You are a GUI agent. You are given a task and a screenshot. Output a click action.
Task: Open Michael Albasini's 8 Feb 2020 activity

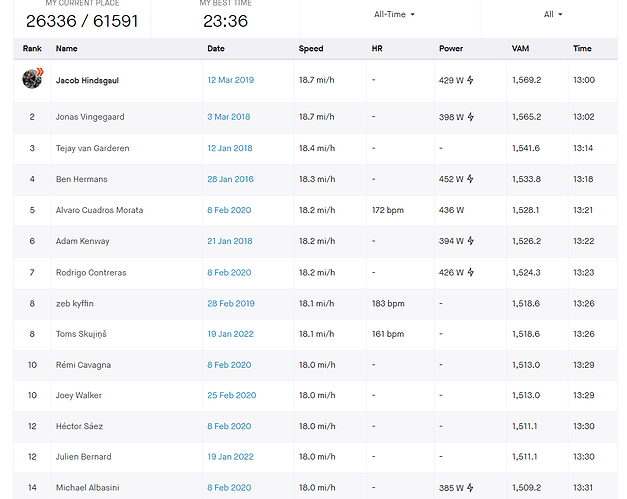click(x=229, y=487)
